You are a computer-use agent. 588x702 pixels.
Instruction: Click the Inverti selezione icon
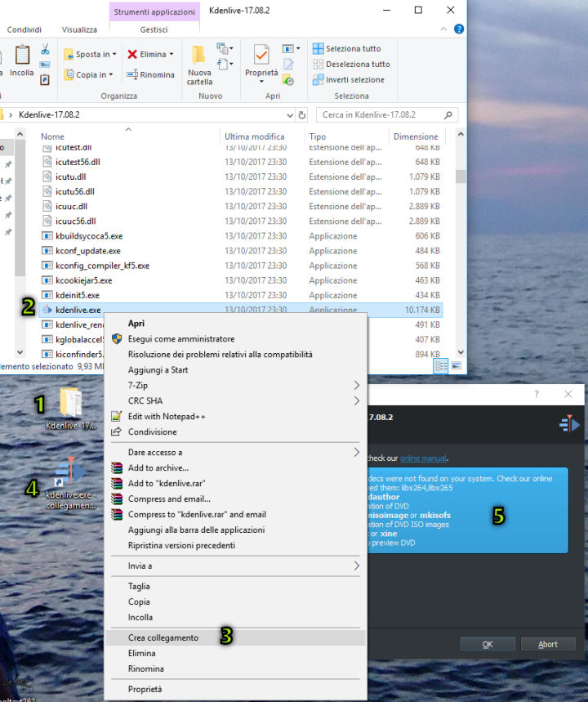[318, 80]
